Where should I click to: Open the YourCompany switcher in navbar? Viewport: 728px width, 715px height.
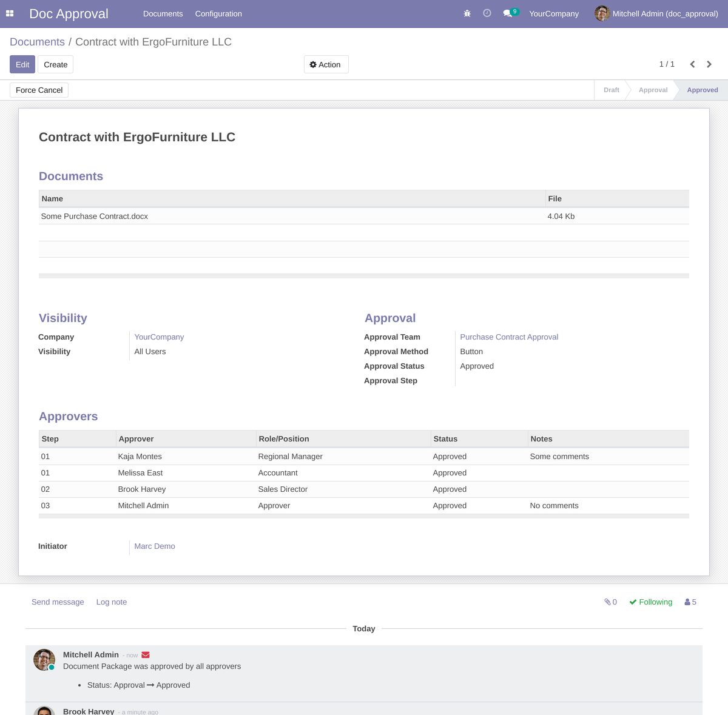coord(553,13)
